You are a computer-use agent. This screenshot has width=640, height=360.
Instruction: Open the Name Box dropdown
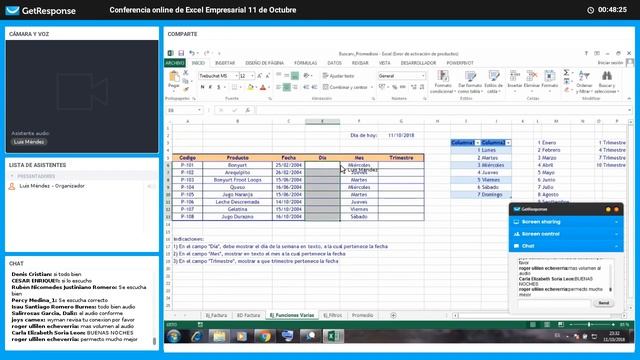click(x=199, y=110)
